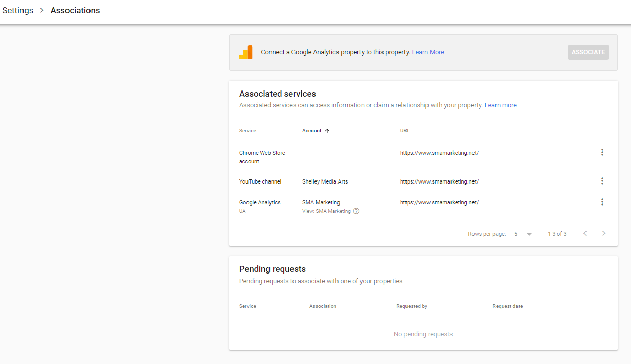Click the Chrome Web Store URL
The height and width of the screenshot is (364, 631).
[439, 153]
